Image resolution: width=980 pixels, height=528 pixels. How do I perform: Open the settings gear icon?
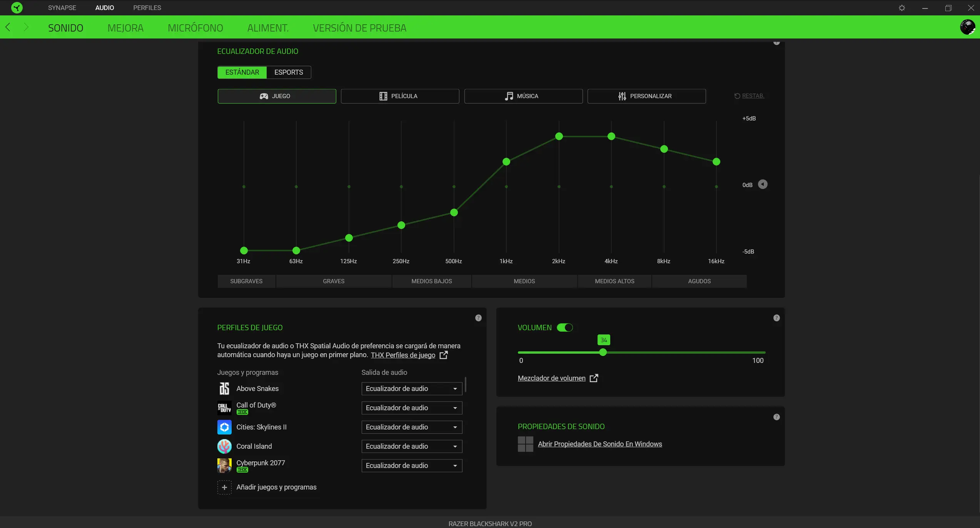(x=902, y=8)
